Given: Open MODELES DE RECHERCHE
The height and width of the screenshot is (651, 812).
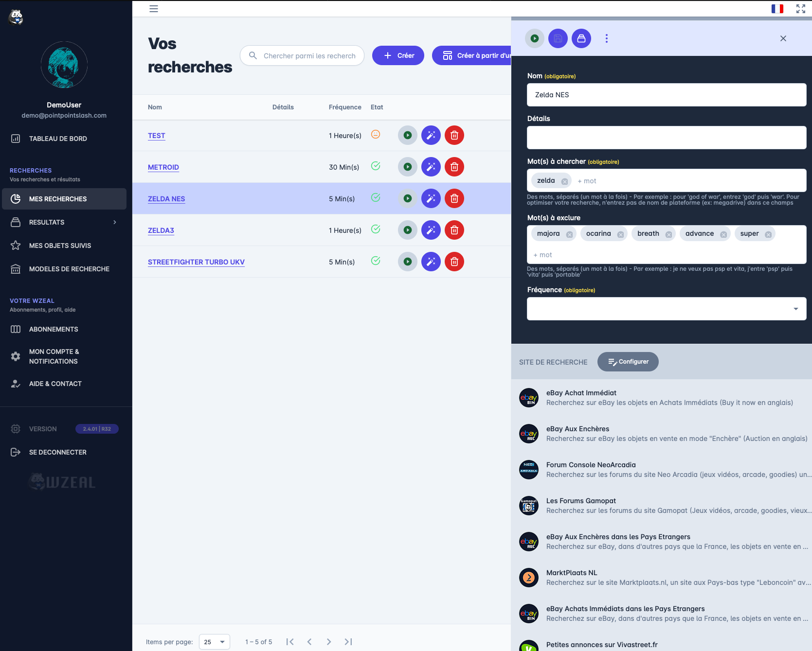Looking at the screenshot, I should (64, 269).
